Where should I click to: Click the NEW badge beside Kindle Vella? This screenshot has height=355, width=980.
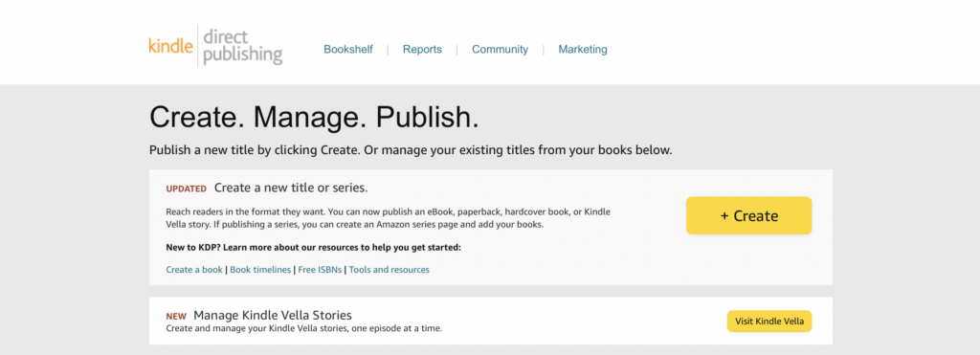[x=176, y=317]
